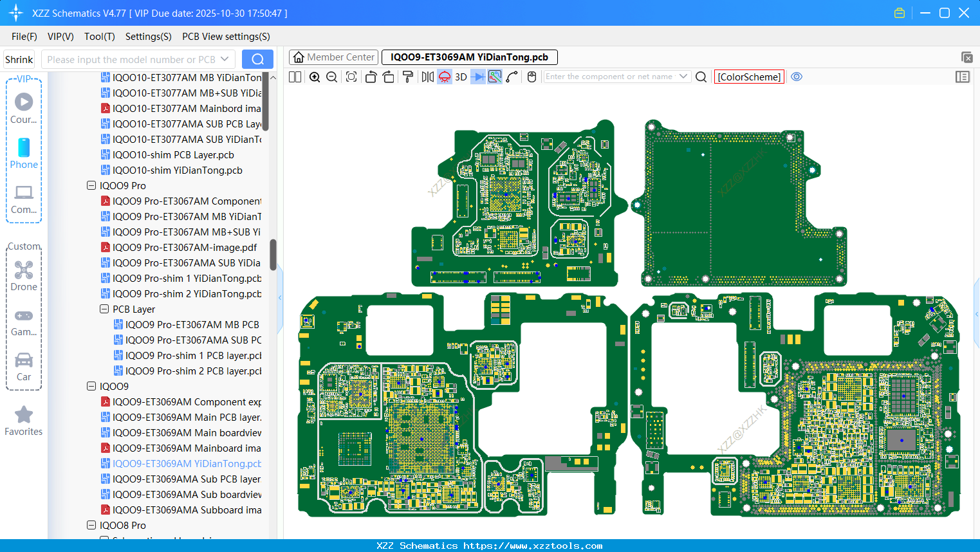Open IQOO10-shim PCB Layer.pcb
This screenshot has height=552, width=980.
(167, 154)
